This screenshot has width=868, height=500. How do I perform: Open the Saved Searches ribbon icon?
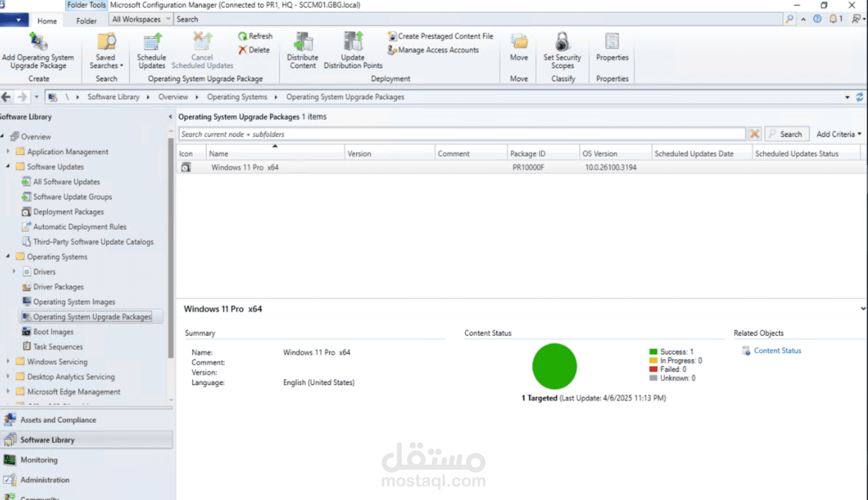point(106,42)
